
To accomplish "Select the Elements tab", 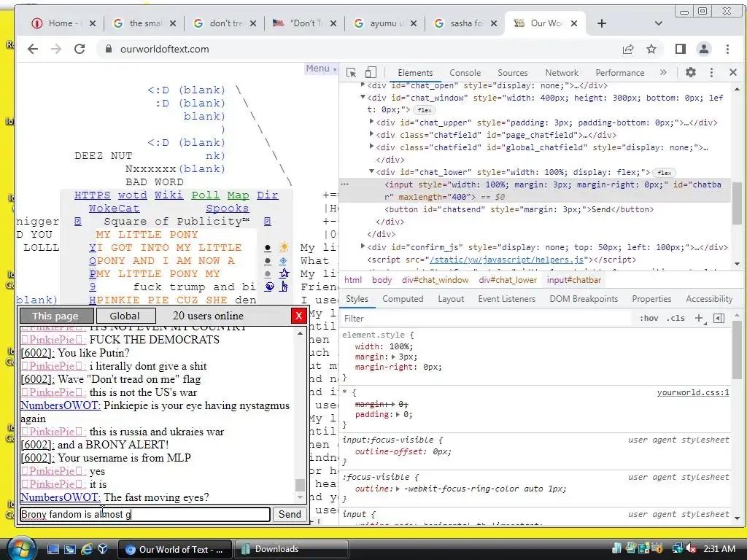I will coord(415,73).
